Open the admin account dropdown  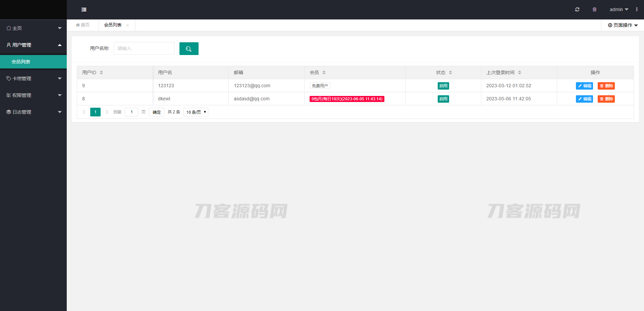619,10
